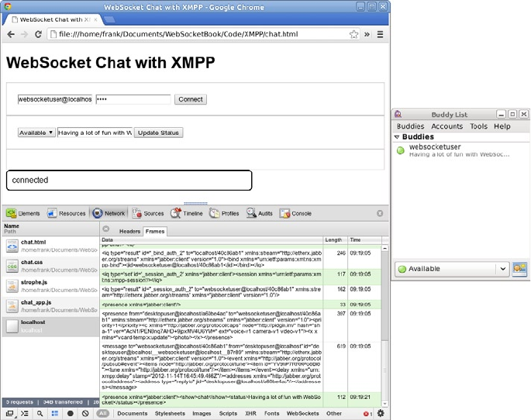The image size is (531, 420).
Task: Go back in Chrome browser
Action: click(x=11, y=34)
